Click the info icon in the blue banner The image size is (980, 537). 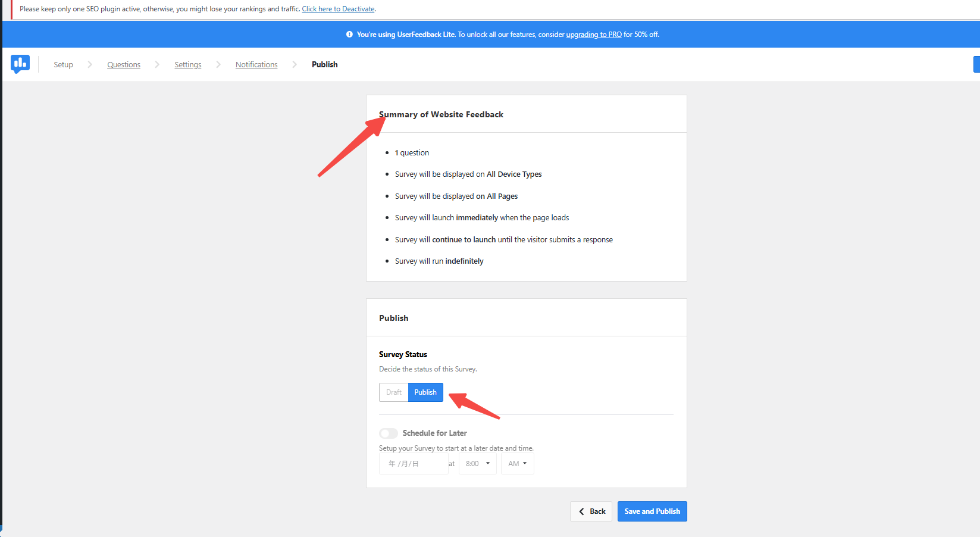(349, 34)
